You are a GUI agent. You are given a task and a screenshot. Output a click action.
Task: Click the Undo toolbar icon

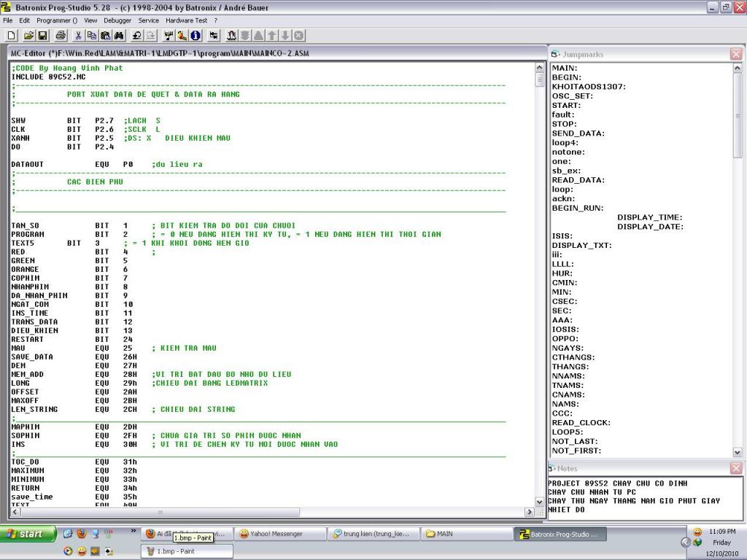pyautogui.click(x=136, y=35)
